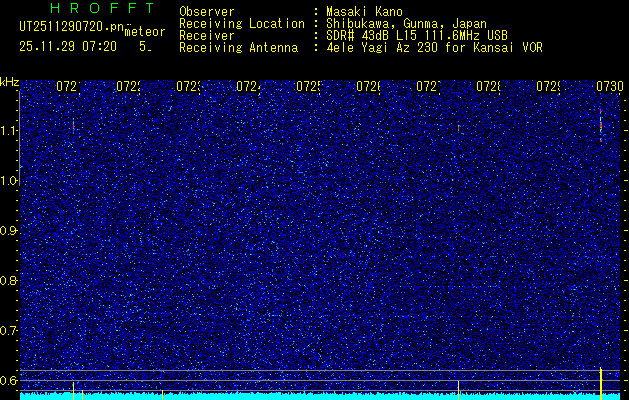The width and height of the screenshot is (629, 400).
Task: Click the HROFFT title text
Action: 98,8
